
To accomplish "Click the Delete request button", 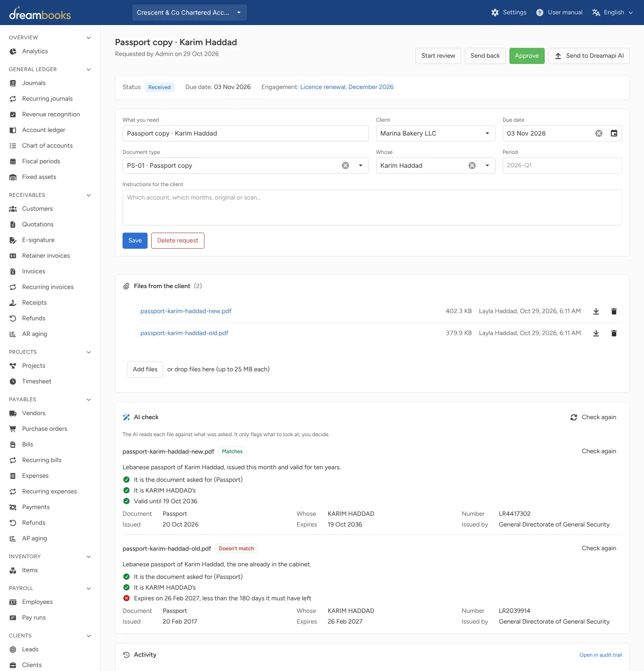I will point(178,241).
